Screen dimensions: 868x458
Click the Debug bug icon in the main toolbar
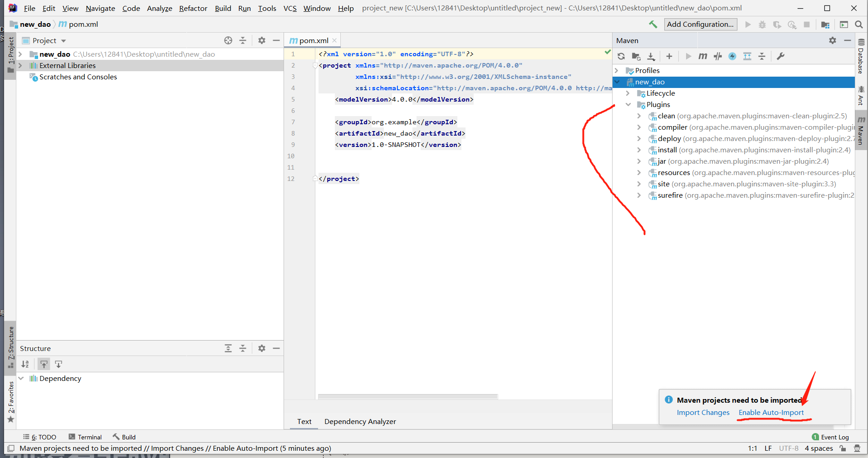[762, 24]
